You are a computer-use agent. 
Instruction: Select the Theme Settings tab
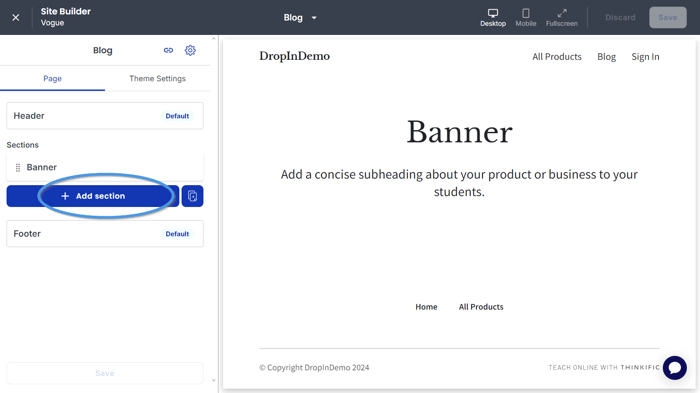[157, 79]
